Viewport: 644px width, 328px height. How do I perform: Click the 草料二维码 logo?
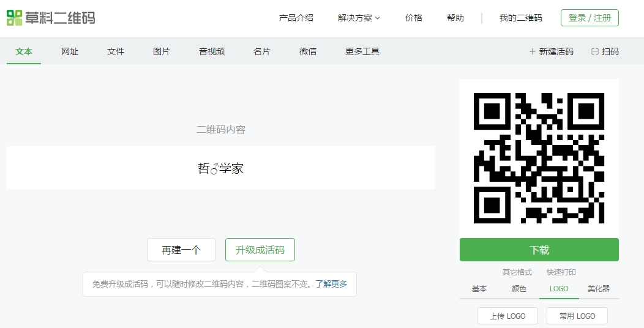pos(51,18)
